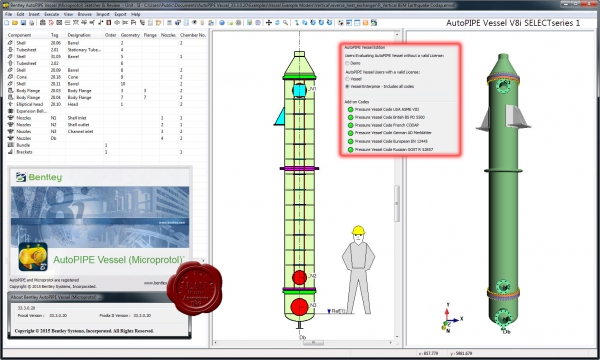Screen dimensions: 600x360
Task: Click the Designation column header
Action: [x=79, y=35]
